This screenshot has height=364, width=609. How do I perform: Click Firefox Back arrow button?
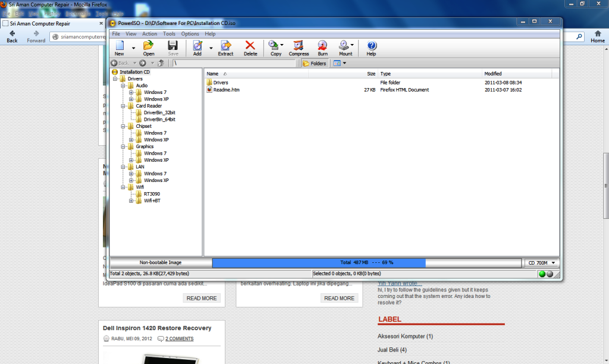pyautogui.click(x=12, y=36)
